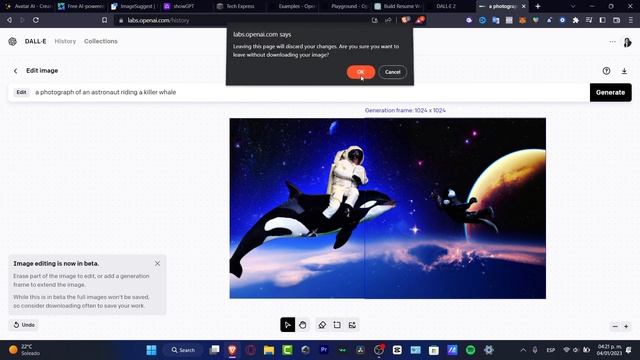Click the browser address bar URL
The width and height of the screenshot is (640, 360).
point(158,20)
